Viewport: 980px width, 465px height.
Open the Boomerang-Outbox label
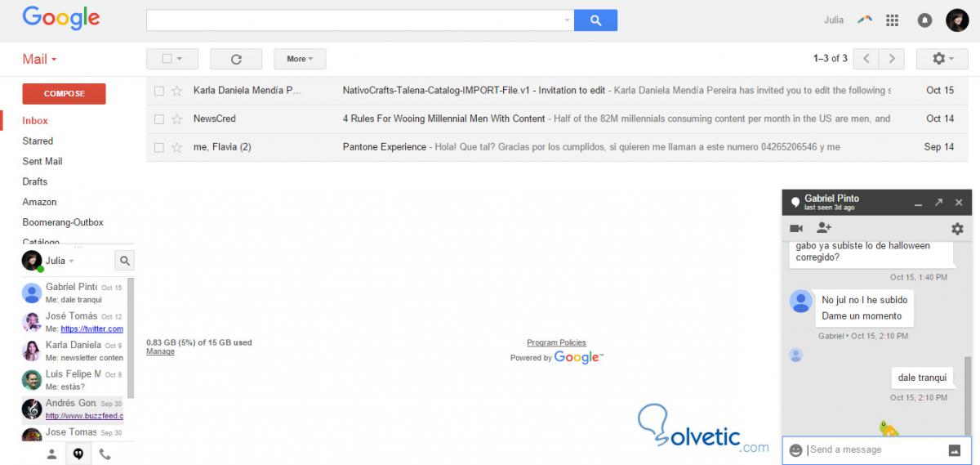[x=63, y=222]
